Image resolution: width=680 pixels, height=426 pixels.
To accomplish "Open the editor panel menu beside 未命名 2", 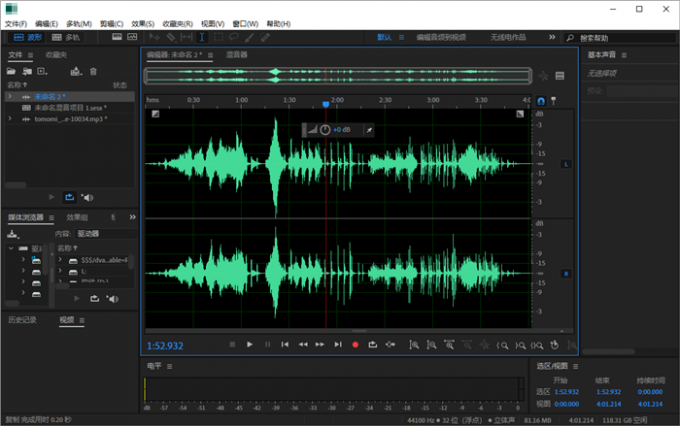I will (210, 55).
